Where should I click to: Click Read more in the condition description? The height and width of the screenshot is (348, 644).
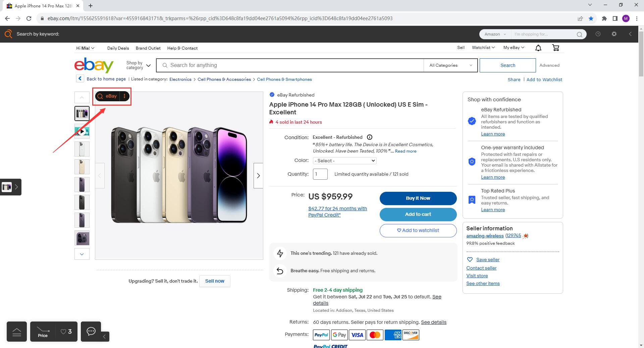(x=406, y=151)
